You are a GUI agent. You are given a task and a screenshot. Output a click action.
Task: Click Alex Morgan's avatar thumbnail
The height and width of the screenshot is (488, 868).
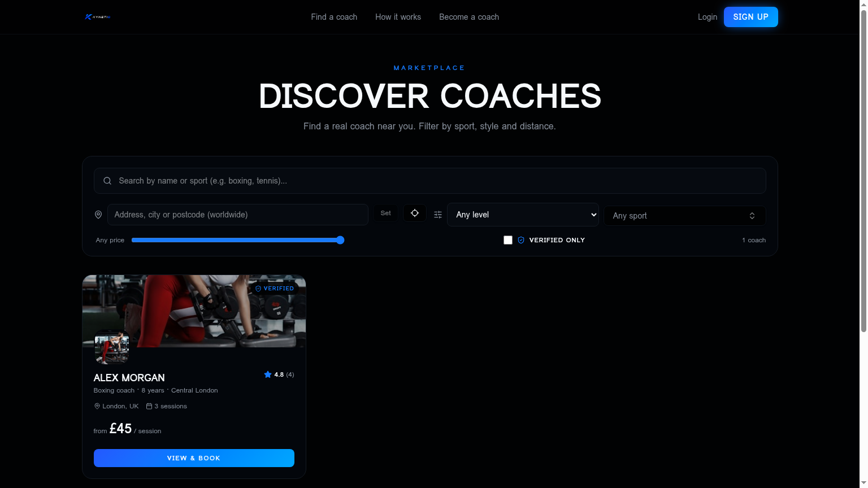click(111, 347)
